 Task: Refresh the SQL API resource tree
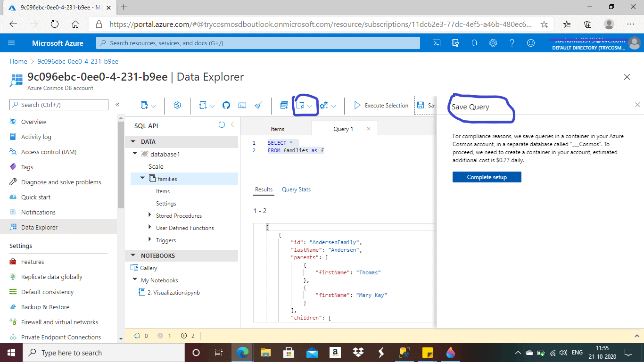[x=222, y=125]
